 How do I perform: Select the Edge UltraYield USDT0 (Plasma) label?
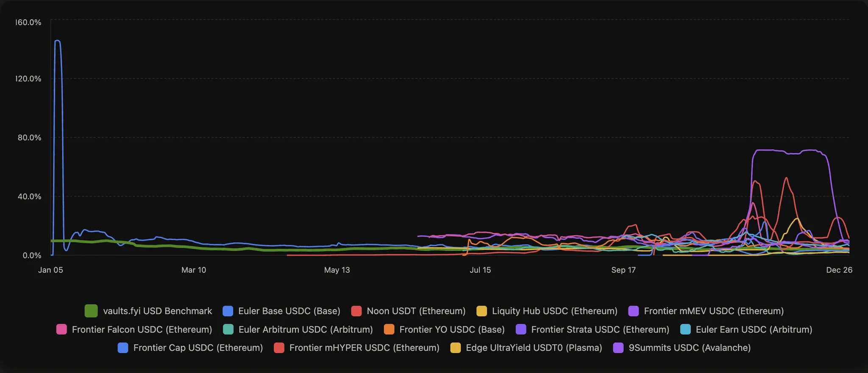pos(534,348)
